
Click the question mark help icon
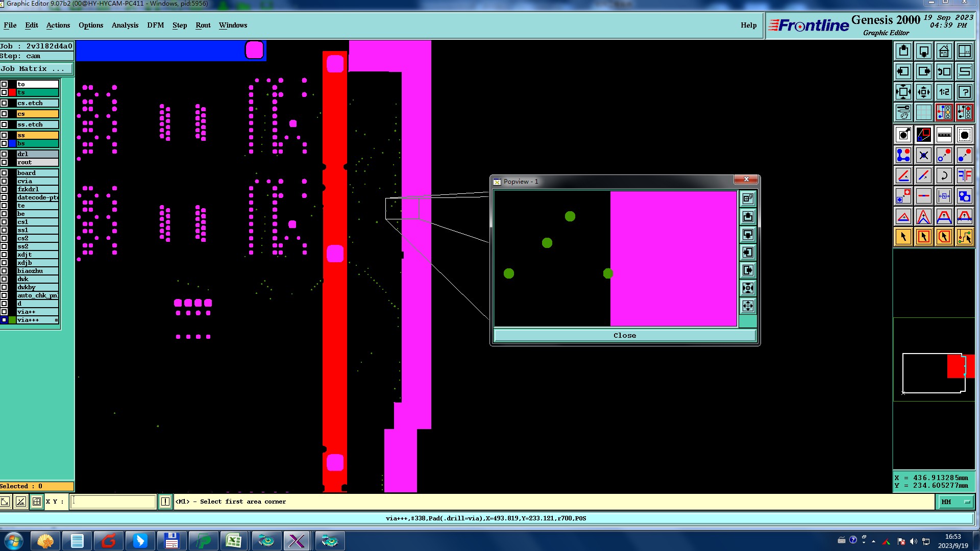pyautogui.click(x=964, y=92)
